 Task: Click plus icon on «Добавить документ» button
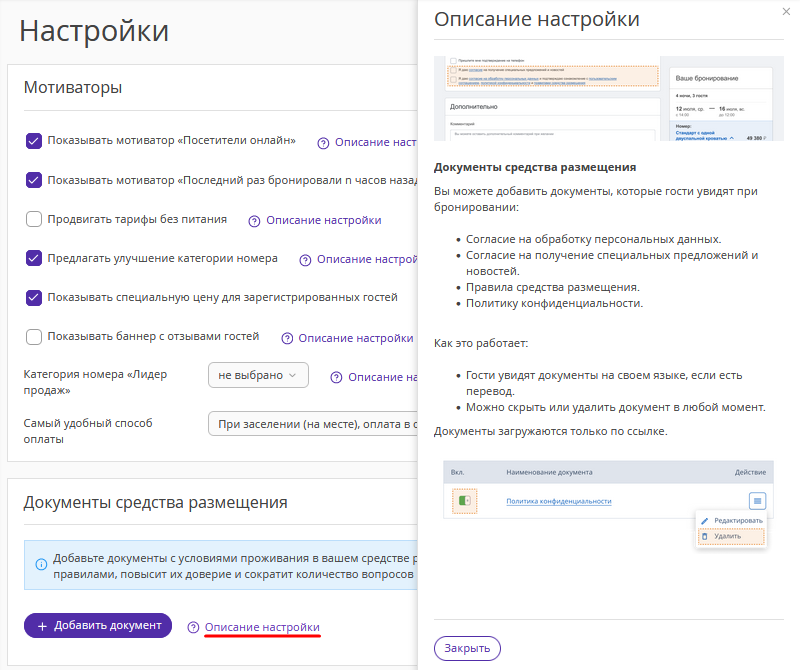tap(42, 626)
